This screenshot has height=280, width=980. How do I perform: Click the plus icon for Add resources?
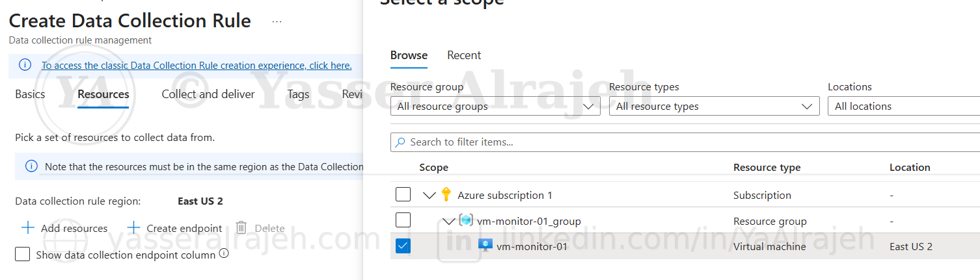pyautogui.click(x=28, y=228)
